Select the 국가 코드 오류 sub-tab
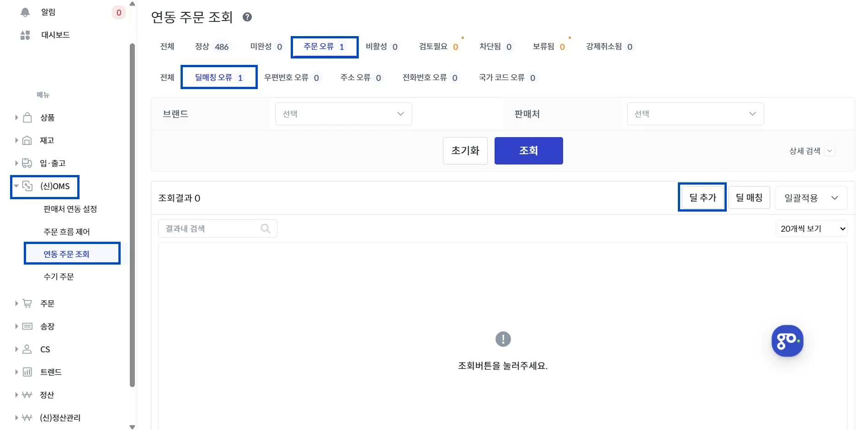Screen dimensions: 868x430 click(x=507, y=78)
